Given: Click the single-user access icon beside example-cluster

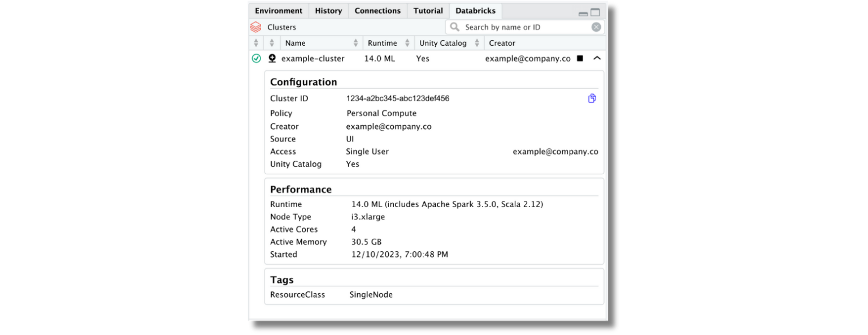Looking at the screenshot, I should [x=272, y=58].
